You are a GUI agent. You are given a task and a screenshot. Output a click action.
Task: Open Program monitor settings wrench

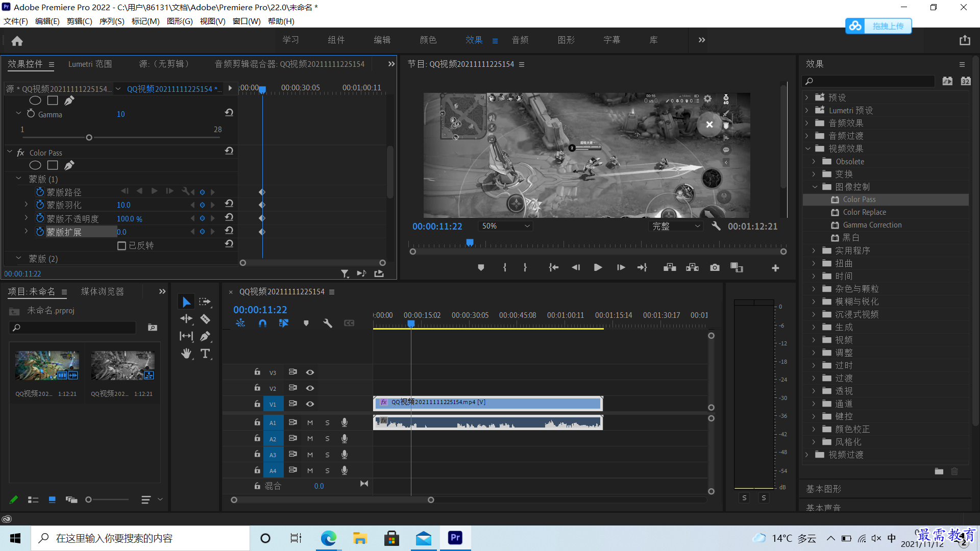[x=716, y=226]
